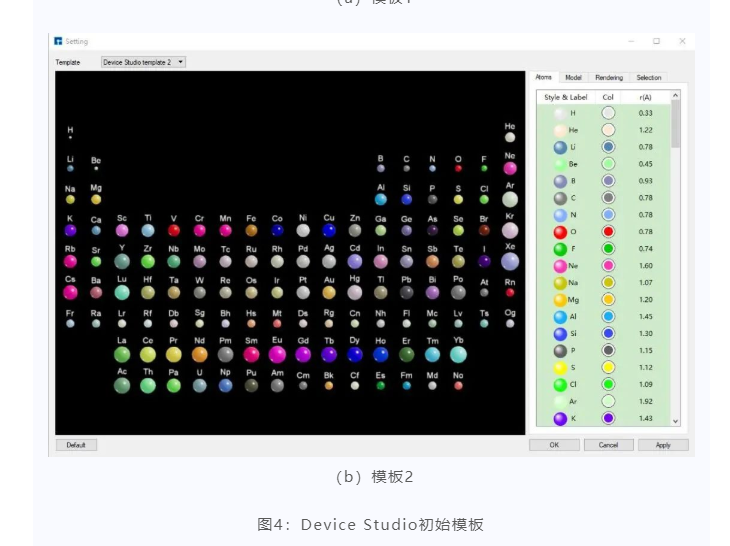Open the Selection tab
The image size is (730, 546).
[649, 78]
